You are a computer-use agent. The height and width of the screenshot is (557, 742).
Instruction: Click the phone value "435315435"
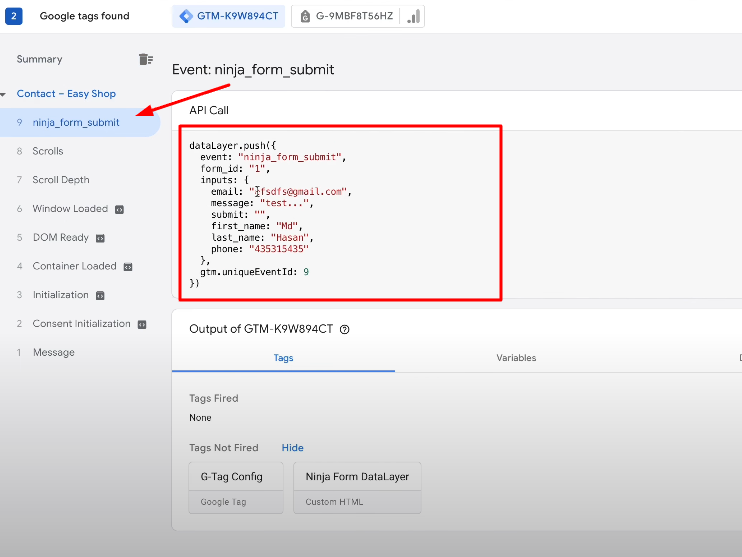click(x=279, y=249)
